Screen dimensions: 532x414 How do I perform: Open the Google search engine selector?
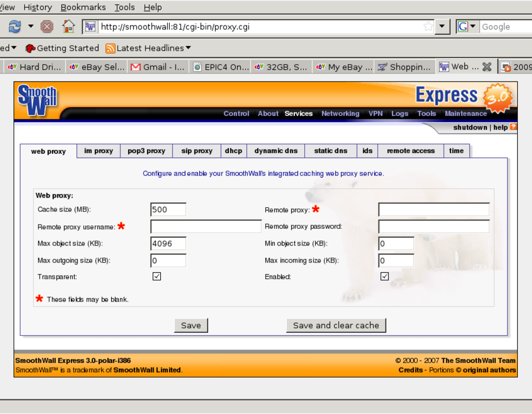click(x=467, y=27)
